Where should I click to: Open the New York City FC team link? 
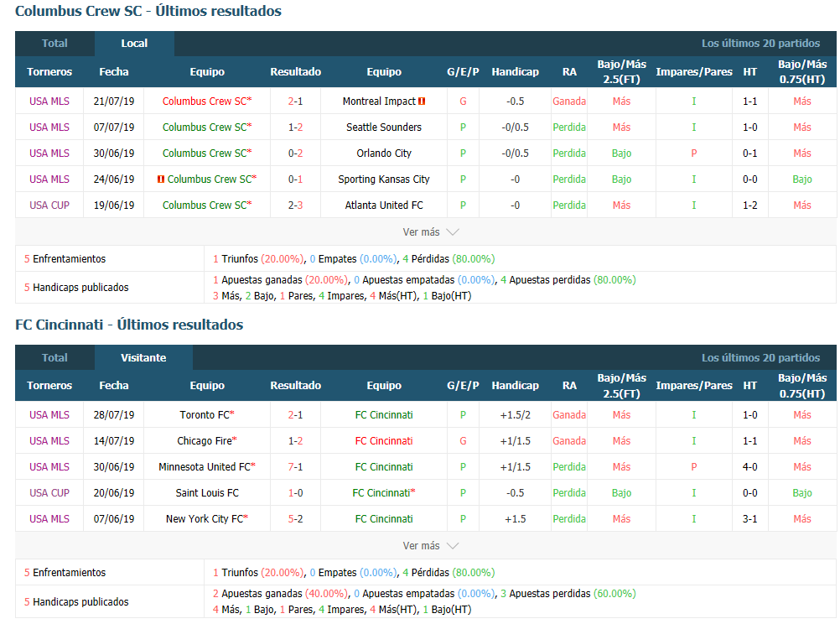point(205,519)
